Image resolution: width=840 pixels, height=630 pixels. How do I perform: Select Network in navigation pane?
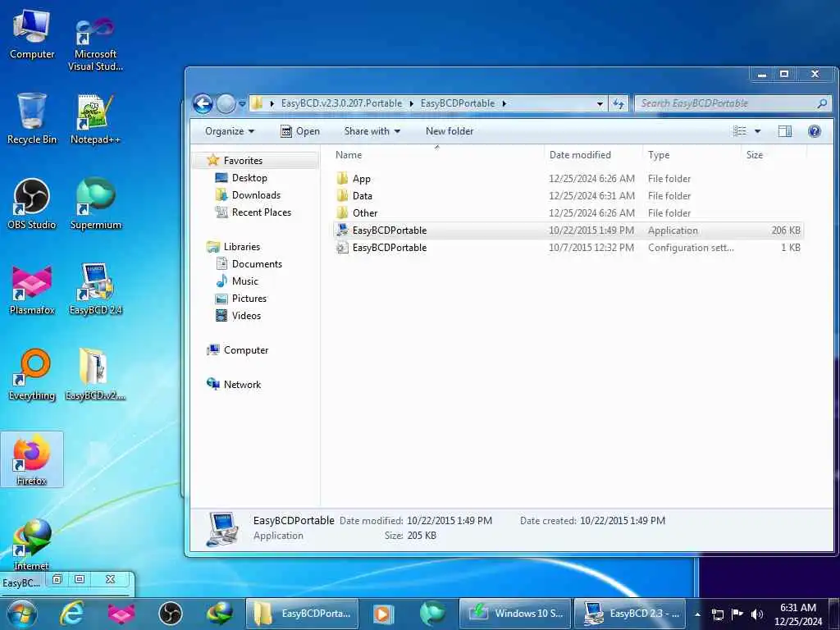coord(242,384)
